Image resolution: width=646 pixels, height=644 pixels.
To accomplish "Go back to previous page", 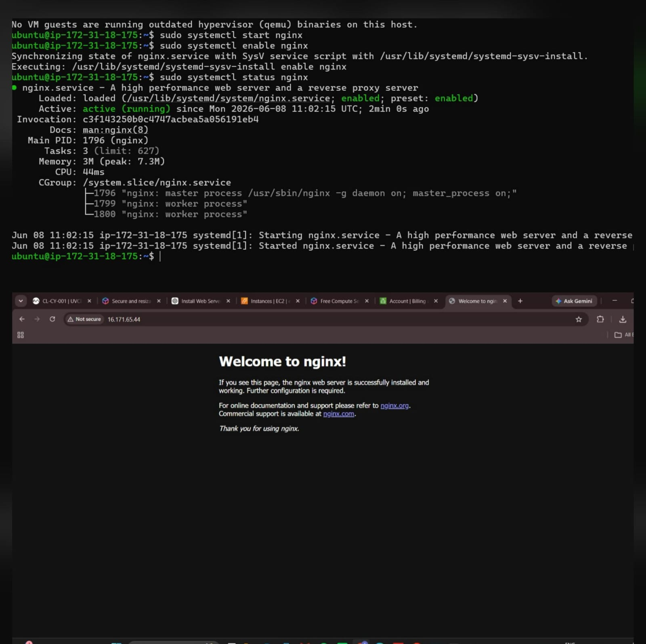I will click(x=22, y=319).
